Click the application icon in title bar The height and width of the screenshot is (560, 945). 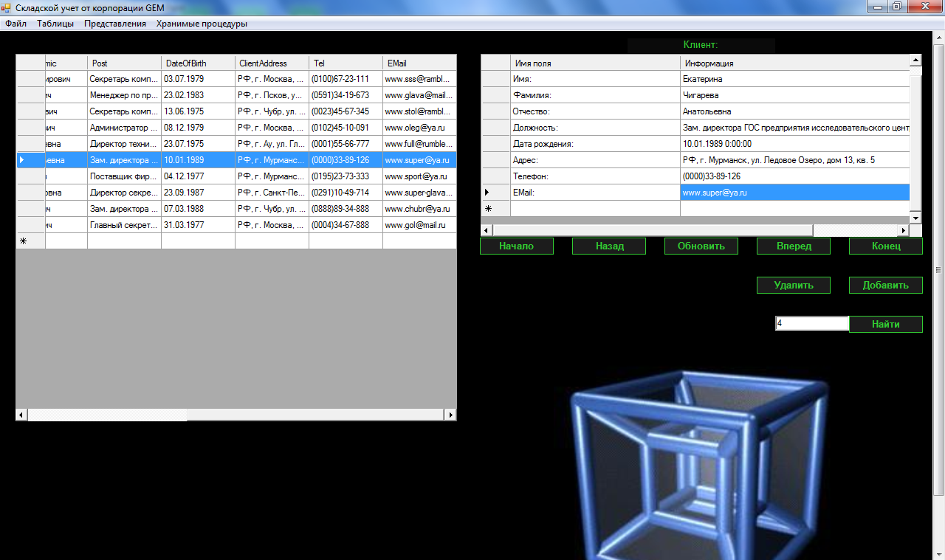tap(7, 7)
